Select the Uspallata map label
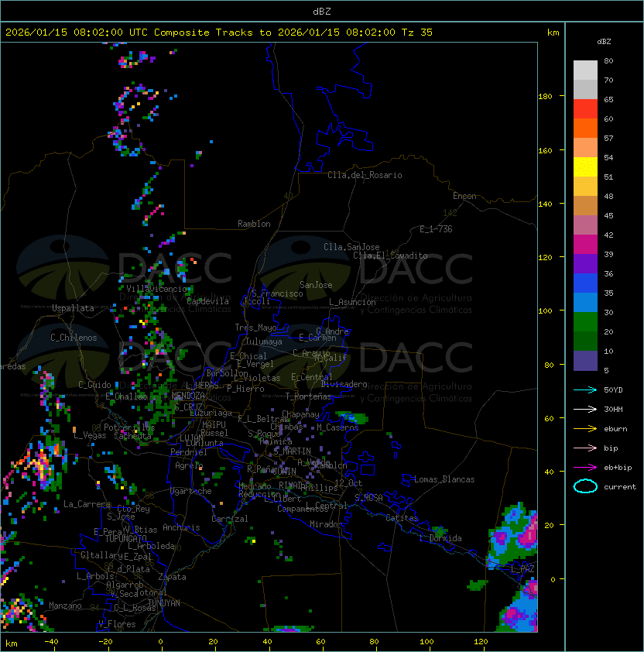Viewport: 644px width, 652px height. pyautogui.click(x=73, y=308)
